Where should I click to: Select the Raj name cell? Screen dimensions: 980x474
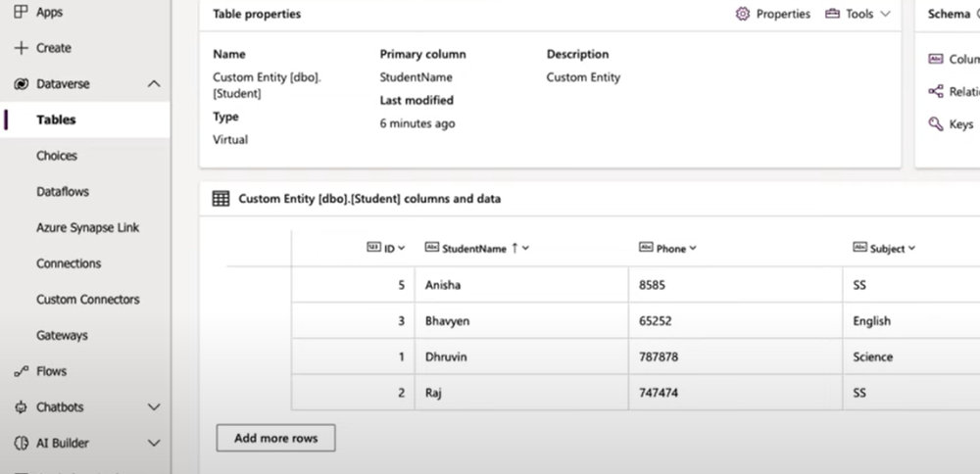(521, 393)
